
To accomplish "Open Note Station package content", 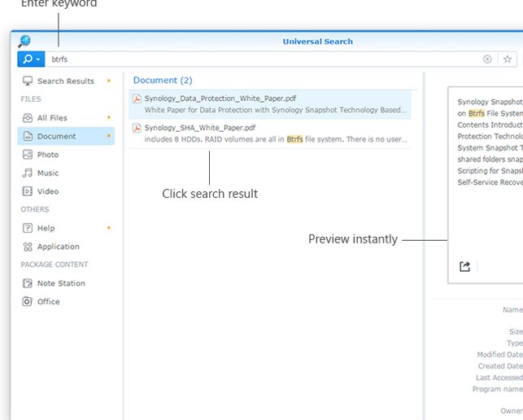I will point(66,283).
